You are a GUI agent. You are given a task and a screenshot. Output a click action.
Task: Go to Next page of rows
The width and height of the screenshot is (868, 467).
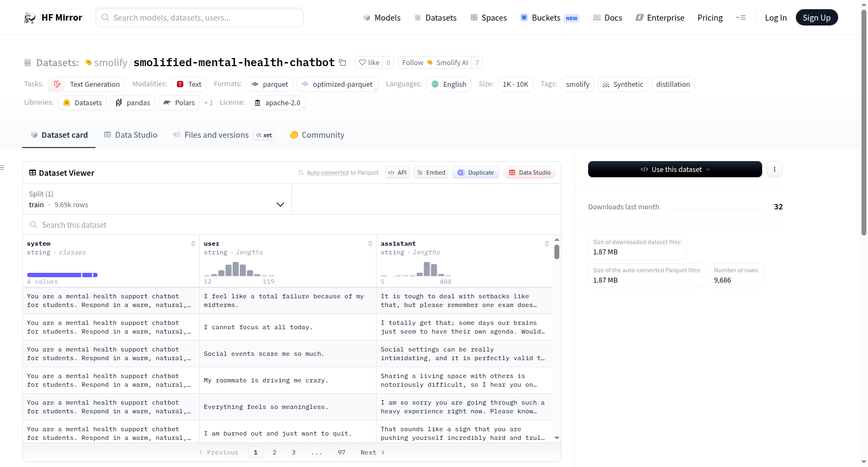(x=373, y=452)
